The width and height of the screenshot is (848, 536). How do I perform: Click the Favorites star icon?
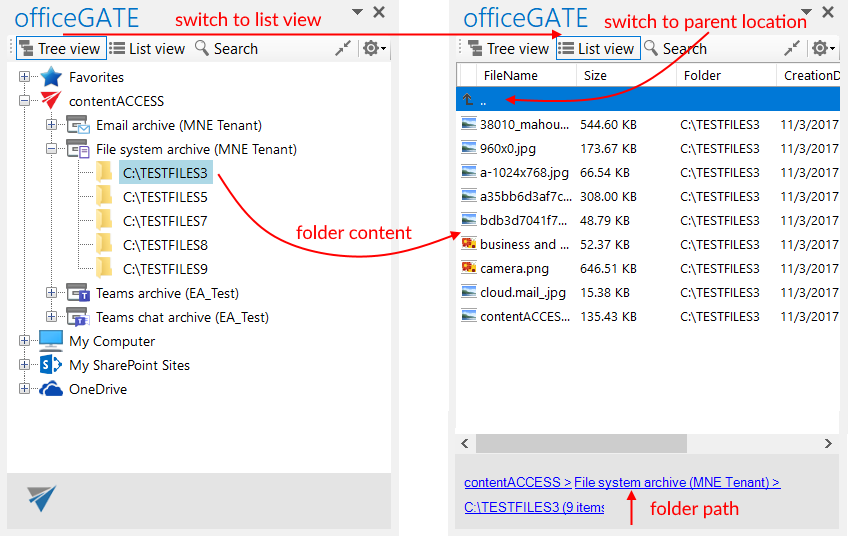click(50, 77)
